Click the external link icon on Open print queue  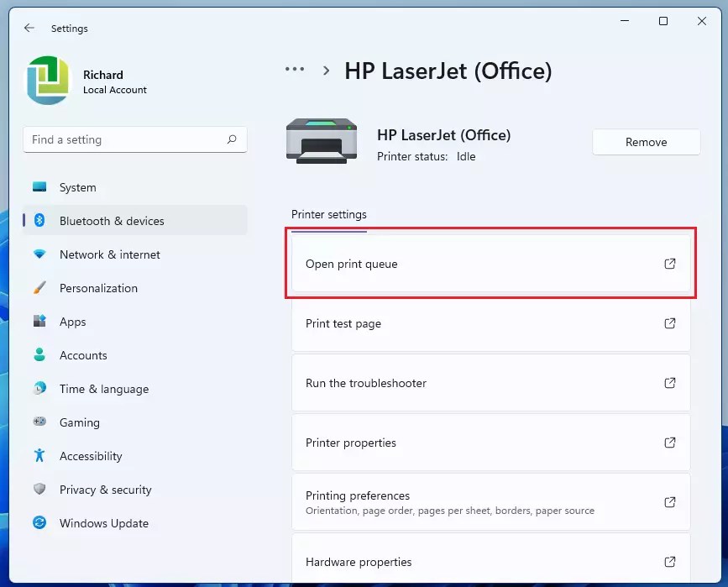[669, 264]
